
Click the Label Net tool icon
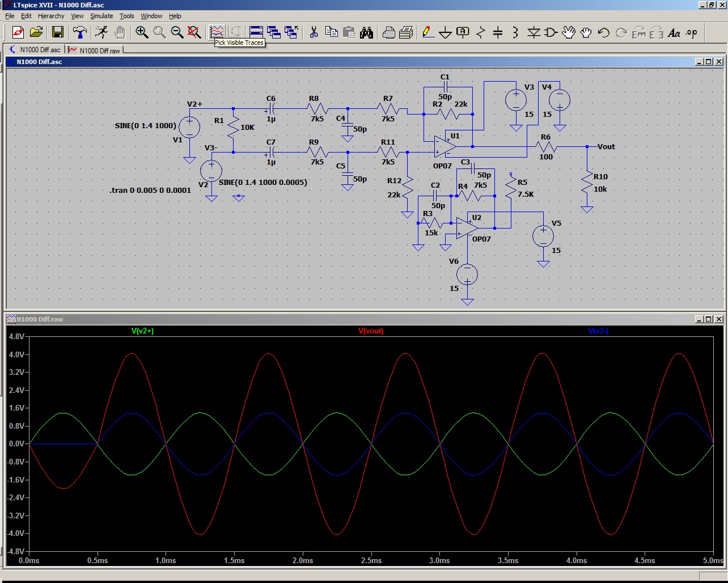pyautogui.click(x=463, y=32)
